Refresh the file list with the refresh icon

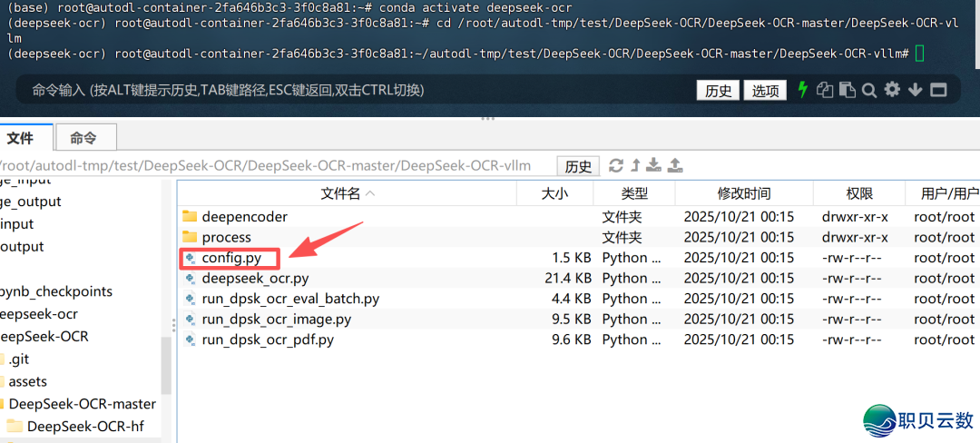click(616, 165)
